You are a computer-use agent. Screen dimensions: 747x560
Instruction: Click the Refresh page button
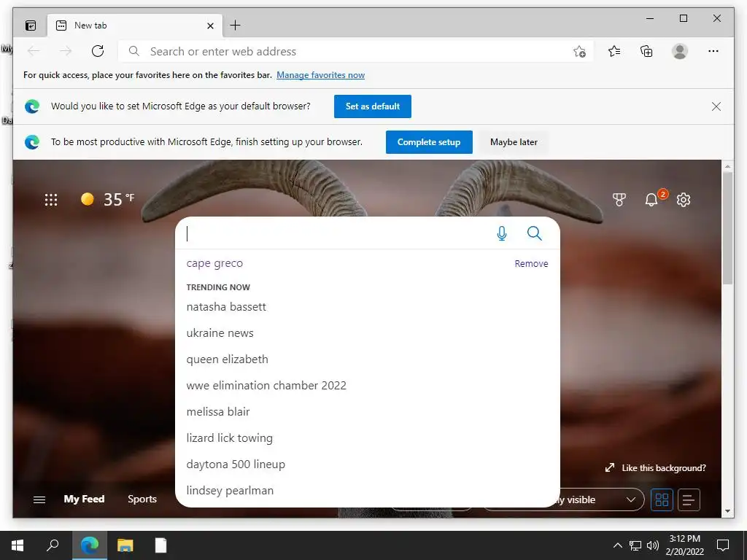(x=98, y=51)
